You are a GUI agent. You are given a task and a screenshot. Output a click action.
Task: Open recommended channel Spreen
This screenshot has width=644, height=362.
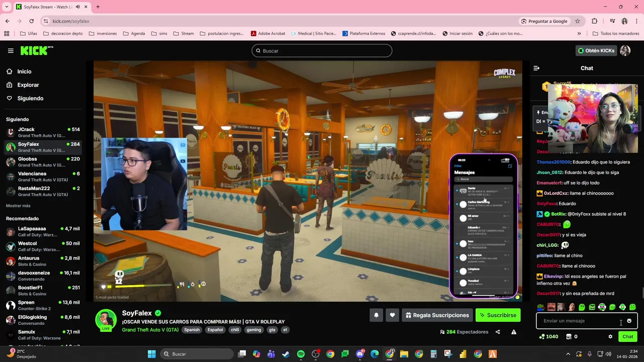tap(42, 306)
